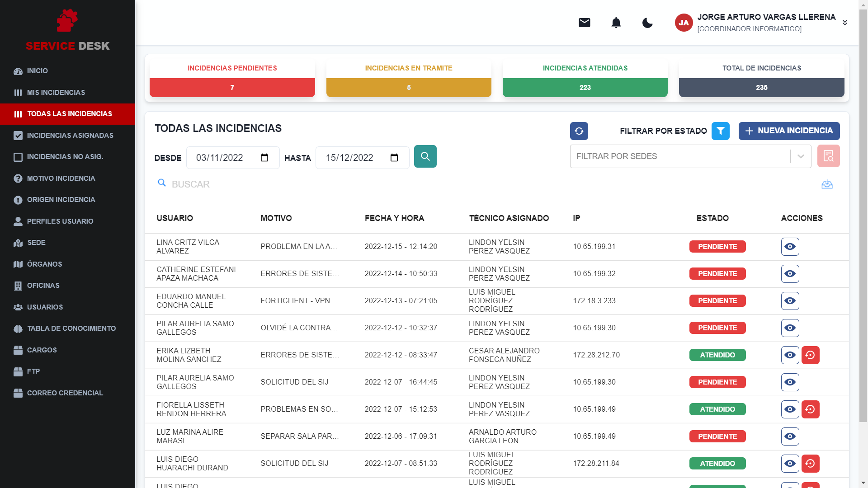Click inside the BUSCAR search field
The width and height of the screenshot is (868, 488).
pyautogui.click(x=226, y=184)
